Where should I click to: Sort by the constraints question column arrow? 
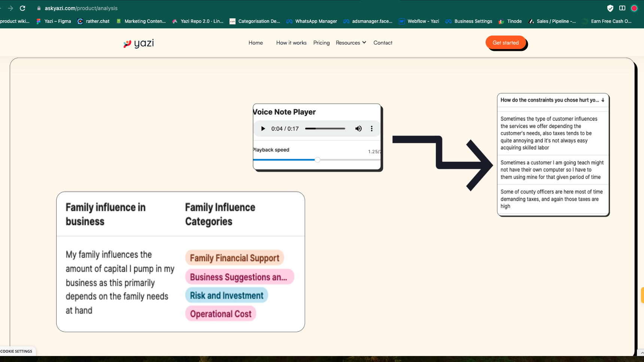coord(603,100)
